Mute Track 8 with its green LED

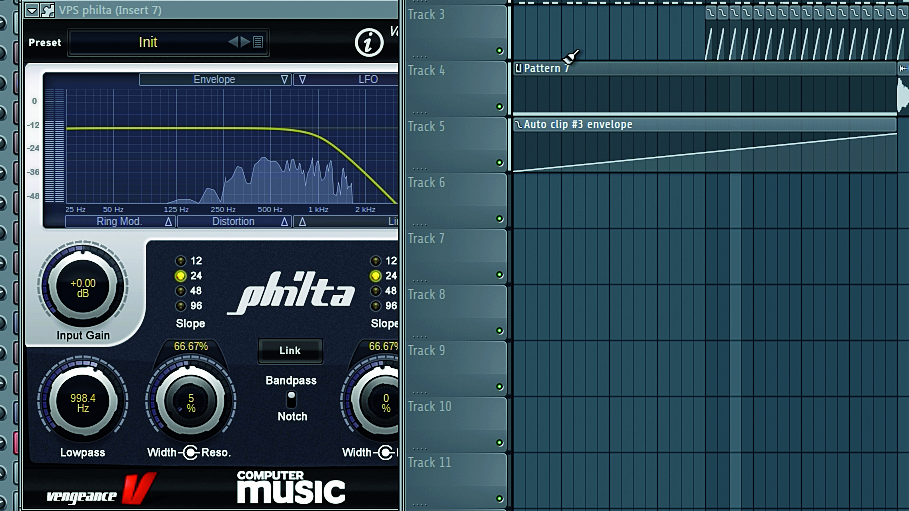[499, 331]
